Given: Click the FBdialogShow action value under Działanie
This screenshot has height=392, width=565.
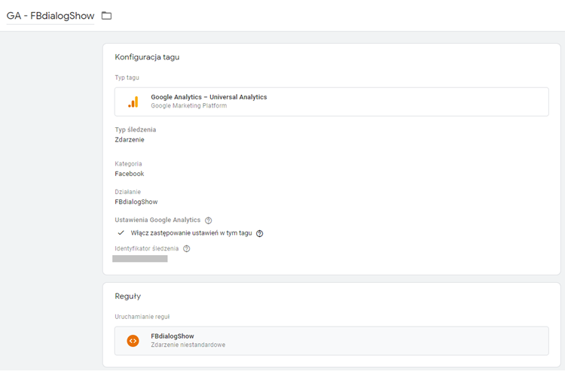Looking at the screenshot, I should click(x=136, y=202).
